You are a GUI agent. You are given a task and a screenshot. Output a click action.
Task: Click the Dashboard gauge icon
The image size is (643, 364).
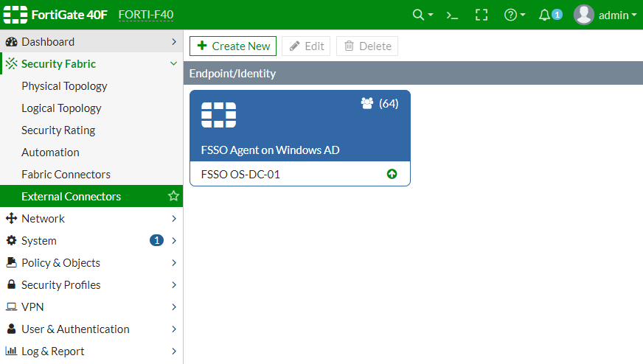pos(12,42)
